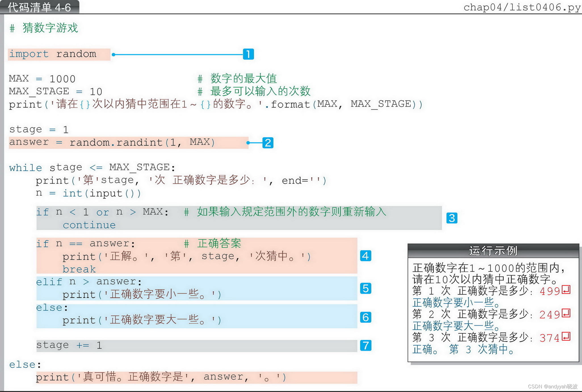Click callout badge 4 on the correct-answer block
Image resolution: width=582 pixels, height=392 pixels.
tap(366, 256)
